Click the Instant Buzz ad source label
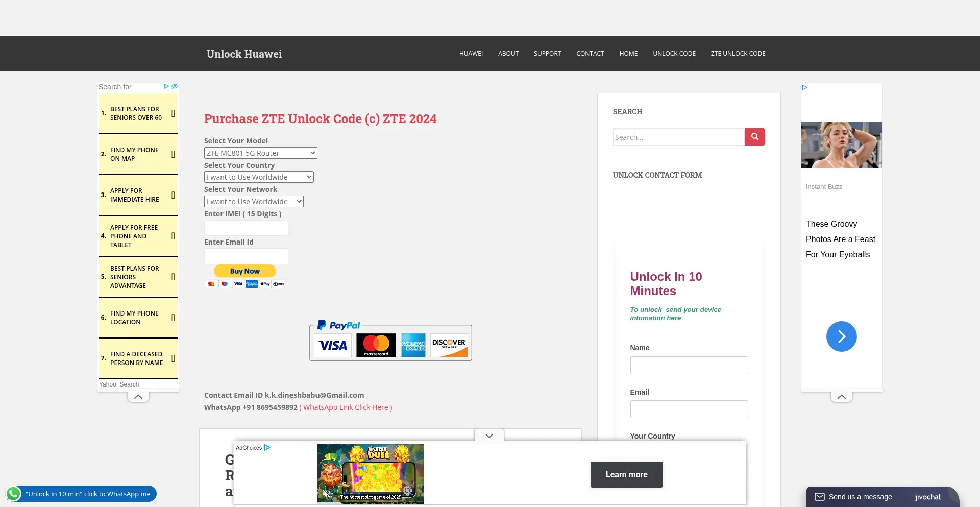Screen dimensions: 980x507 [824, 187]
